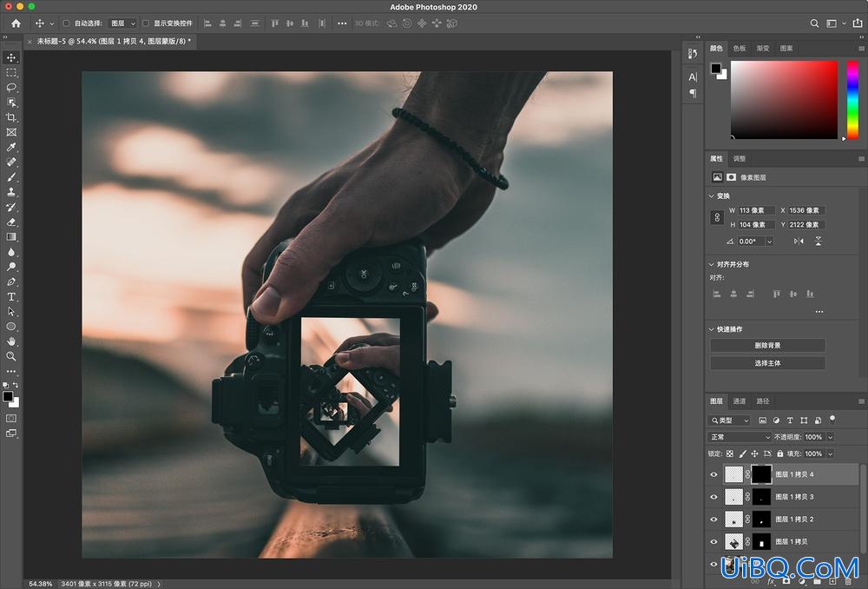The image size is (868, 589).
Task: Hide the 图层 1 拷贝 3 layer
Action: point(713,497)
